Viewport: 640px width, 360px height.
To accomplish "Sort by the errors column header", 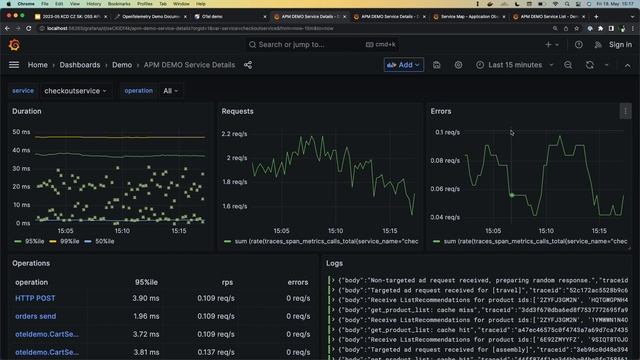I will tap(298, 282).
